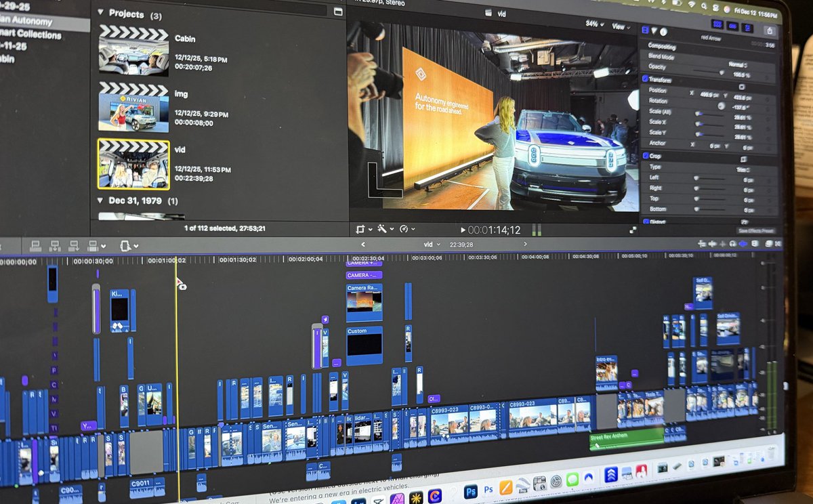Go to previous timeline history arrow
813x504 pixels.
(363, 245)
